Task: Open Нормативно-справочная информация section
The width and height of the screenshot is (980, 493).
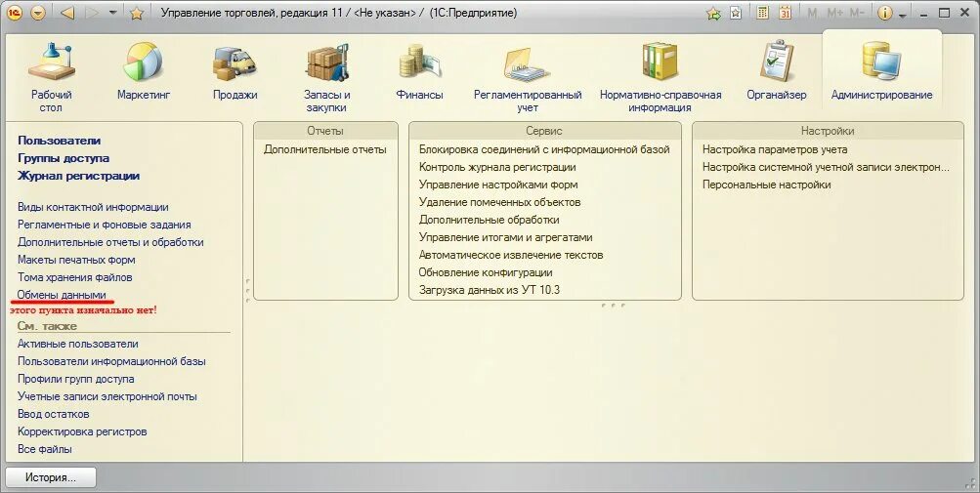Action: (x=660, y=77)
